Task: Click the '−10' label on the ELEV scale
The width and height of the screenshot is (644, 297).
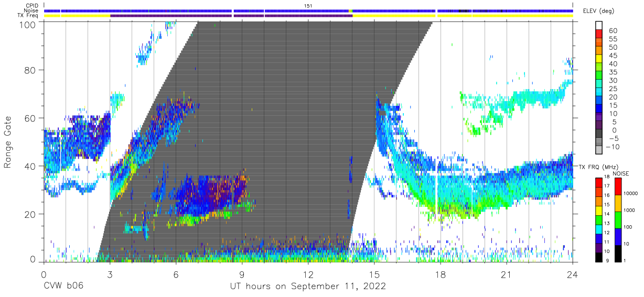Action: pos(614,147)
